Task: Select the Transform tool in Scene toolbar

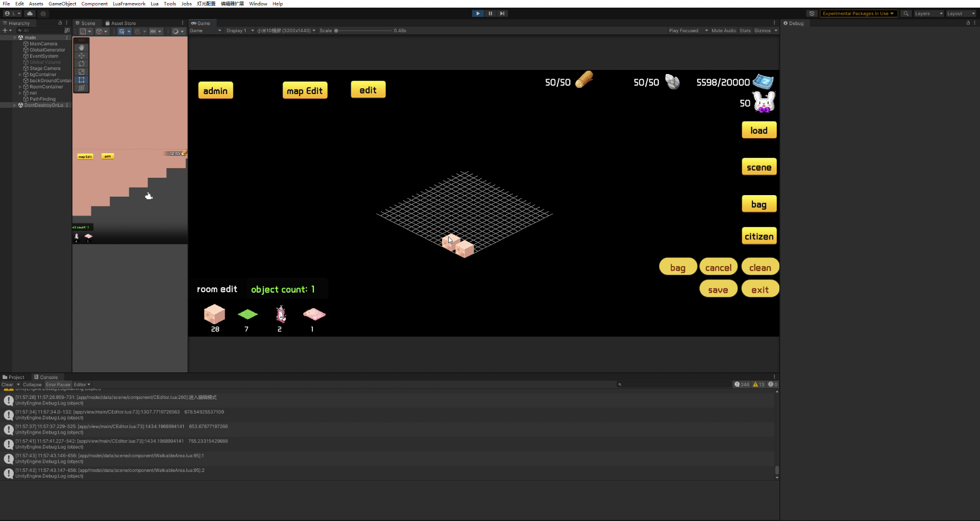Action: point(81,88)
